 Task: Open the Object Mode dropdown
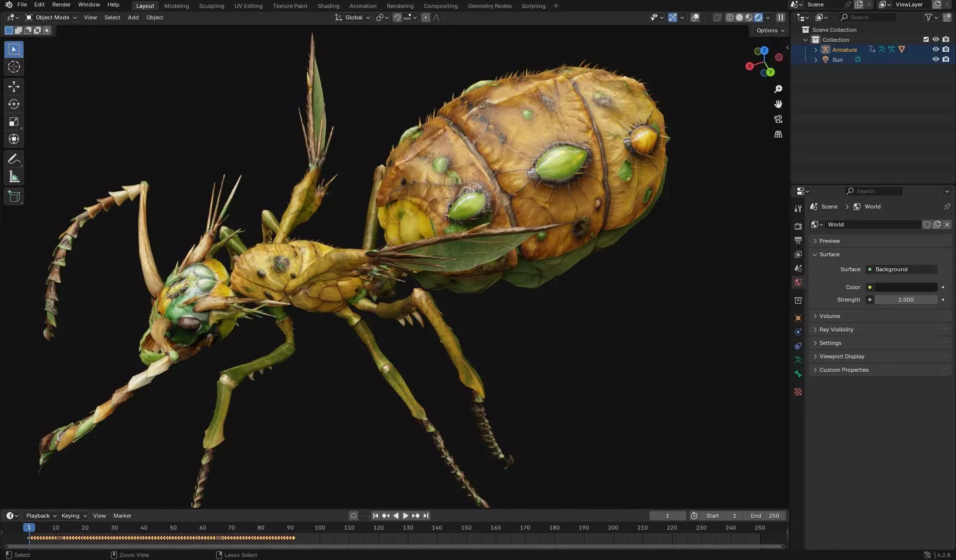pos(51,17)
